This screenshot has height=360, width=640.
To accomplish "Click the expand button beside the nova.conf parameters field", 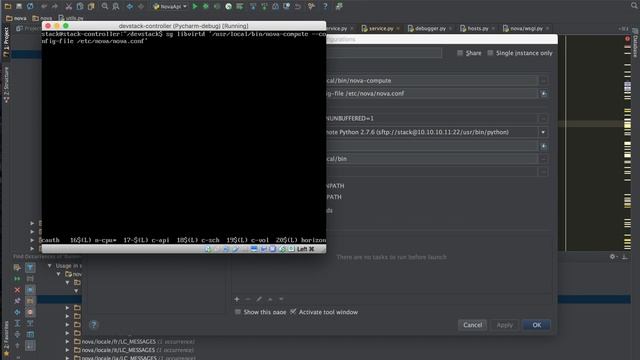I will click(x=543, y=93).
